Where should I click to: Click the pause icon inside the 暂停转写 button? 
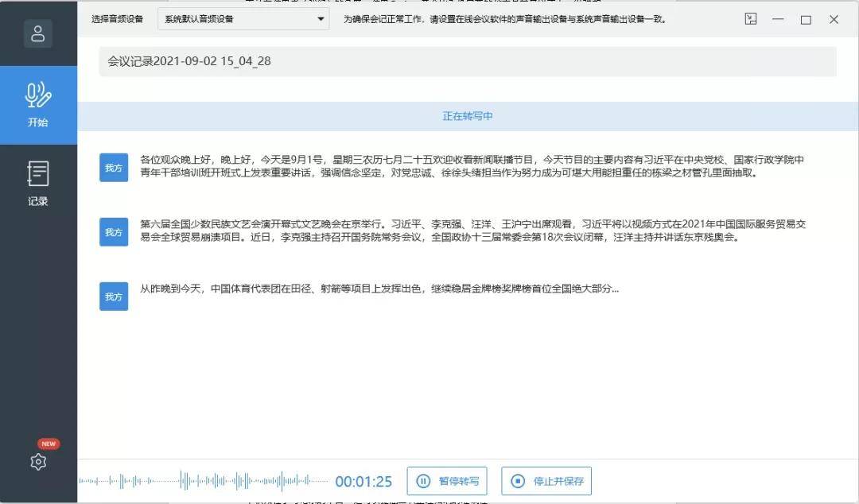424,481
